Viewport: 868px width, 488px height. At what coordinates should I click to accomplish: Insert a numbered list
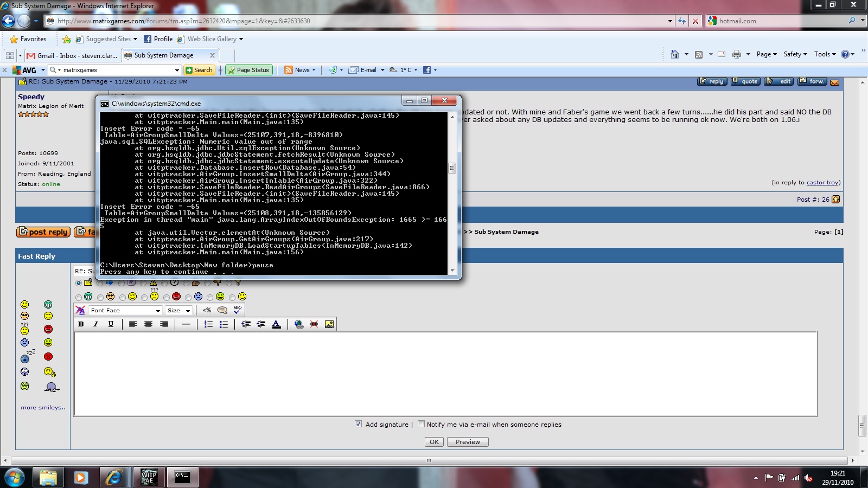click(208, 324)
